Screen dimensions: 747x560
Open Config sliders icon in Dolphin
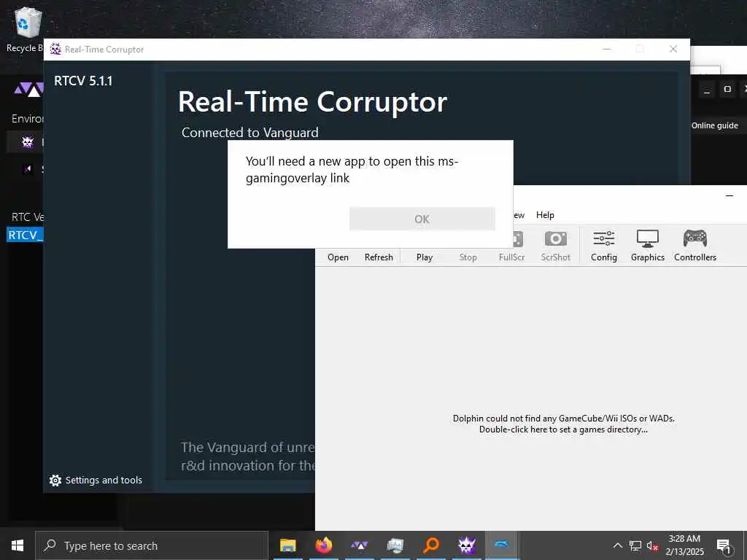(x=603, y=238)
